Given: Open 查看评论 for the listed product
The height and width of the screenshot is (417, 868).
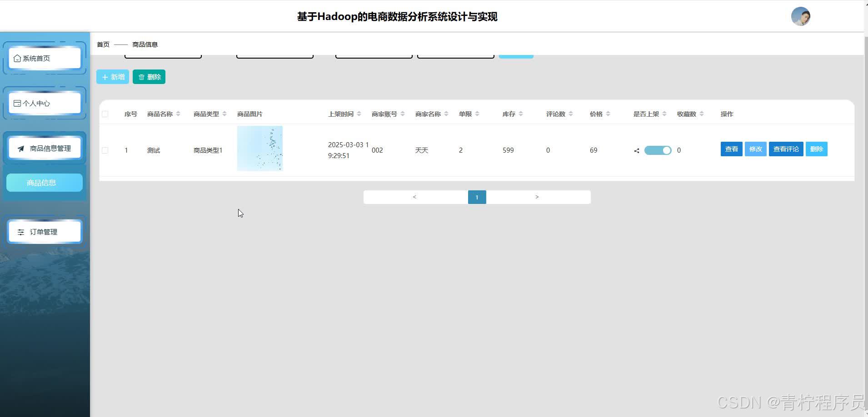Looking at the screenshot, I should click(786, 149).
